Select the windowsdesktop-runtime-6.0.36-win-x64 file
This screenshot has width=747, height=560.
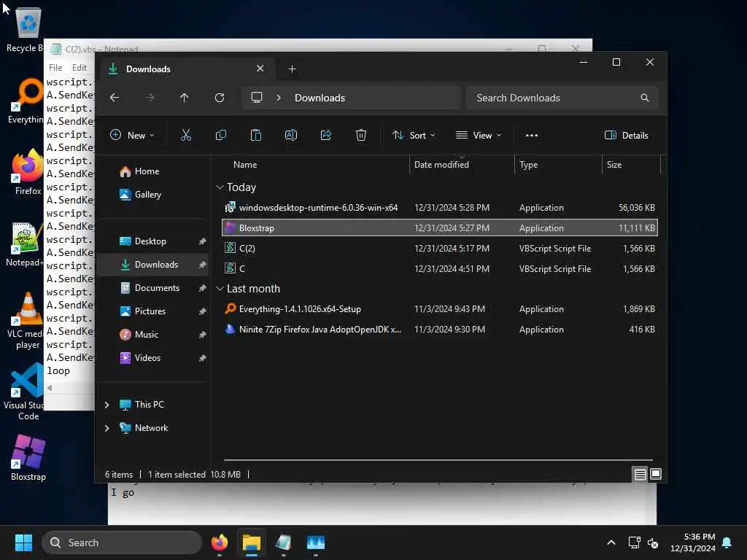coord(440,208)
